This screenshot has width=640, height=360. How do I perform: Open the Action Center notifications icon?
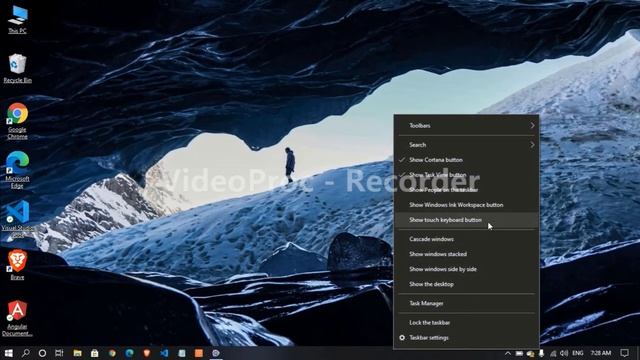click(x=624, y=353)
